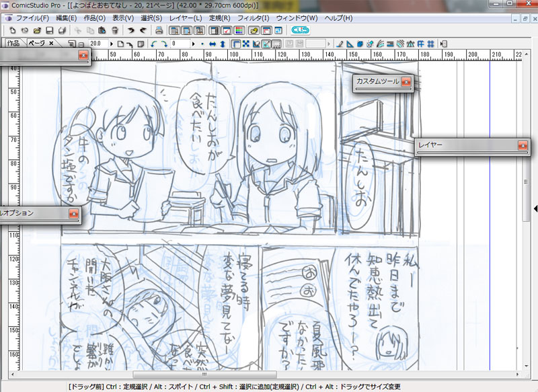Close the カスタムツール palette
This screenshot has height=392, width=538.
[406, 81]
